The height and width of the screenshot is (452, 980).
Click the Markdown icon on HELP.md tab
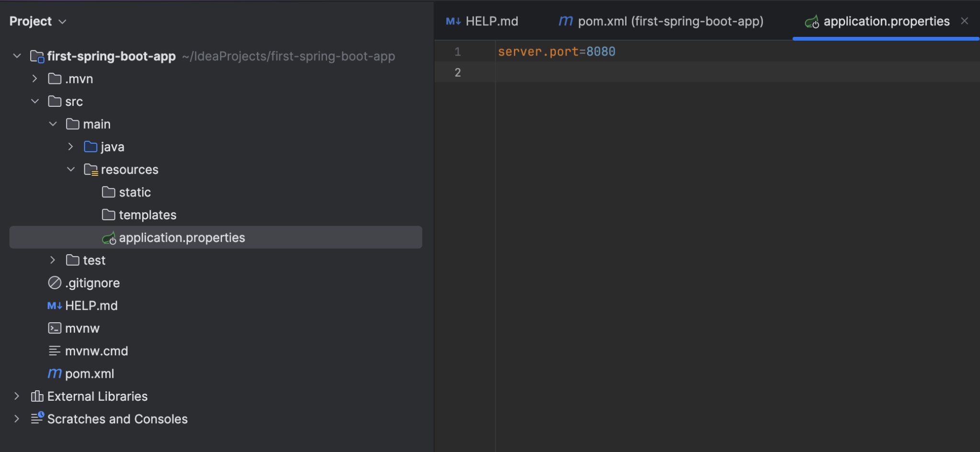click(453, 22)
